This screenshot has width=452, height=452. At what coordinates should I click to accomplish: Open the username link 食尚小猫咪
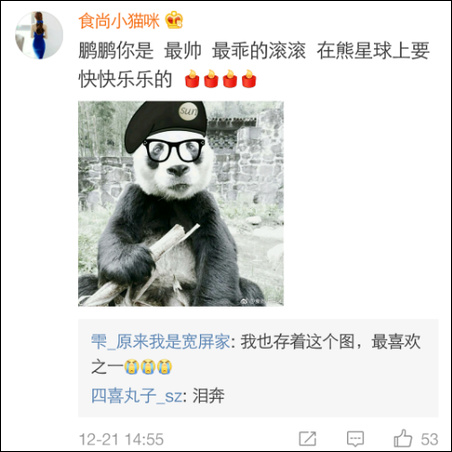119,21
